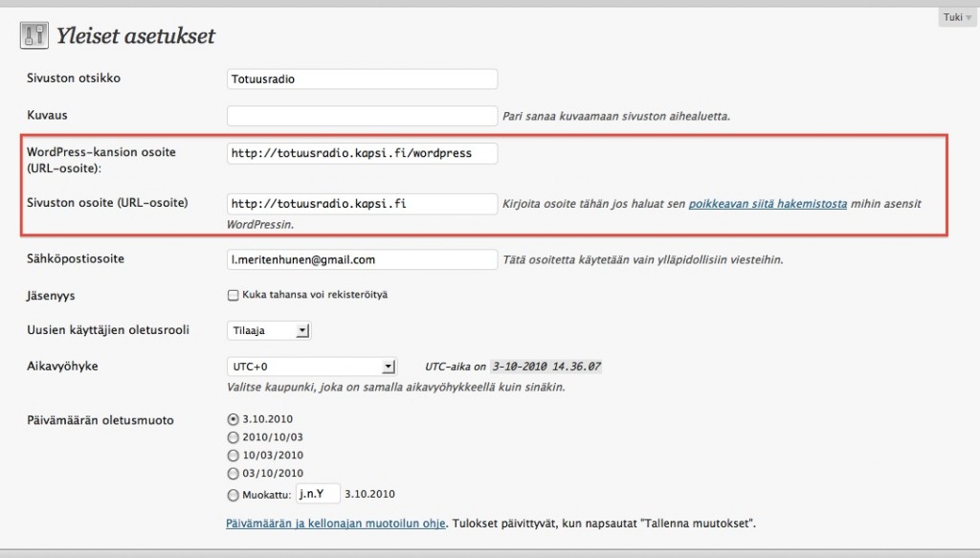Click the Aikavyöhyke label
The width and height of the screenshot is (980, 558).
[62, 367]
